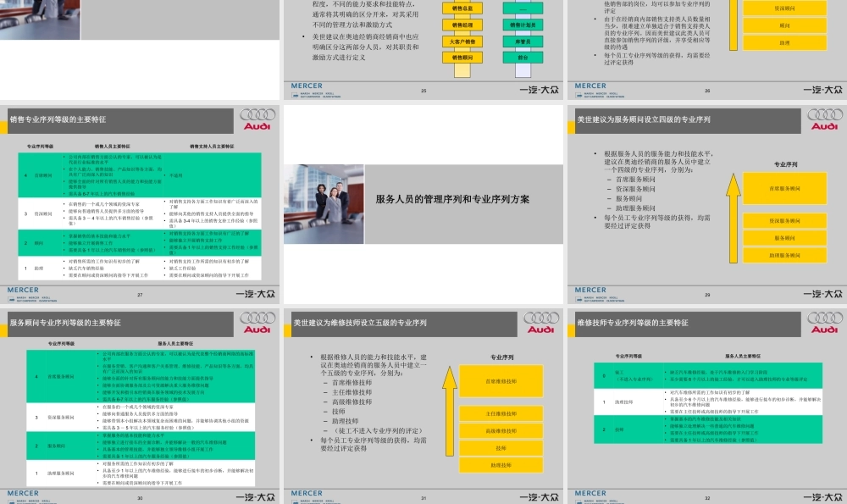Click the 一汽-大众 logo on slide 31
The height and width of the screenshot is (504, 847).
[539, 497]
